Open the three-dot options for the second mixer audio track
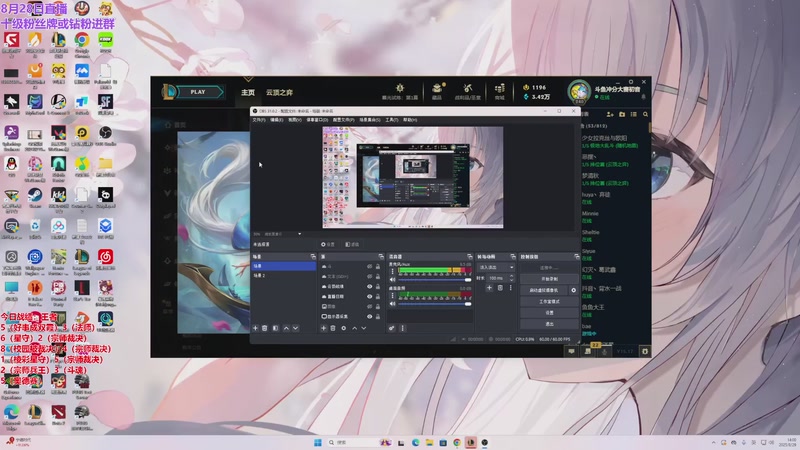The image size is (800, 450). tap(392, 295)
